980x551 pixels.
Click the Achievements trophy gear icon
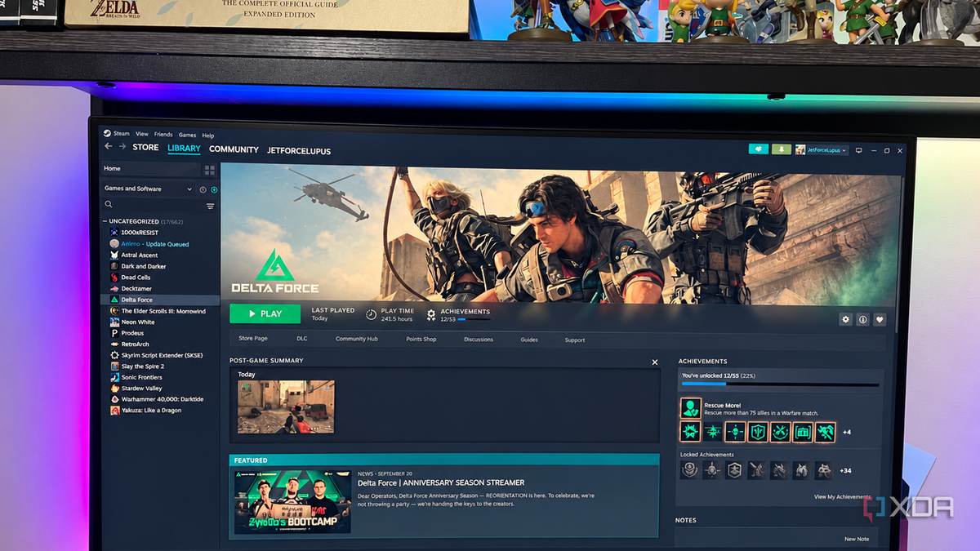click(431, 315)
